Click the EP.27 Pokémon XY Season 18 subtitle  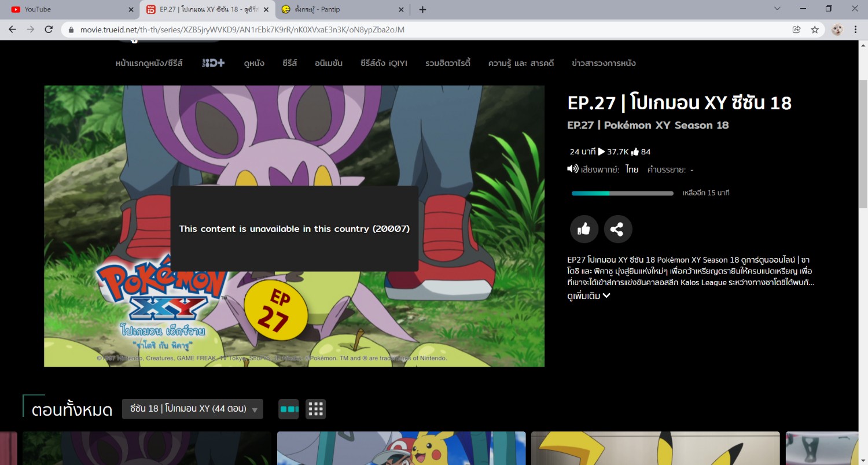pyautogui.click(x=648, y=125)
